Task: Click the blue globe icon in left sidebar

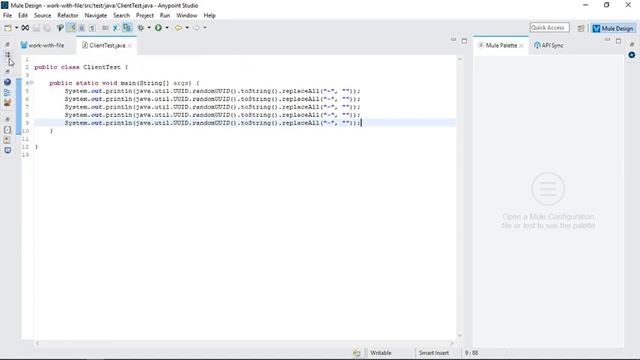Action: pos(7,82)
